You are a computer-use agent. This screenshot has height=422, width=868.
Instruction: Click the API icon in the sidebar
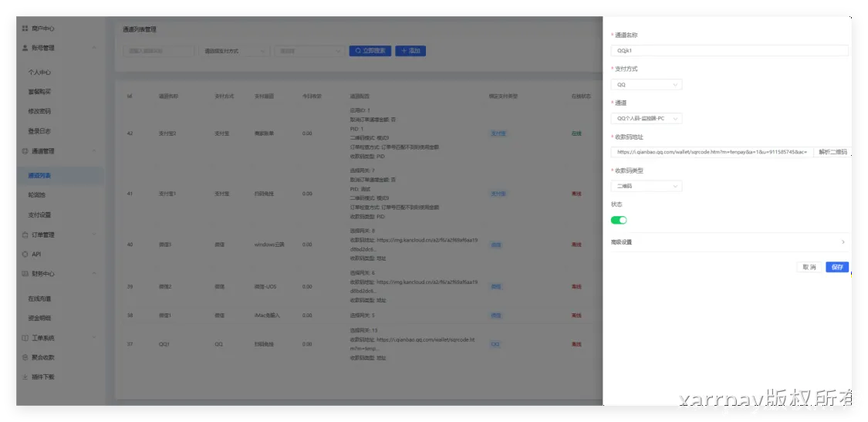pos(25,254)
